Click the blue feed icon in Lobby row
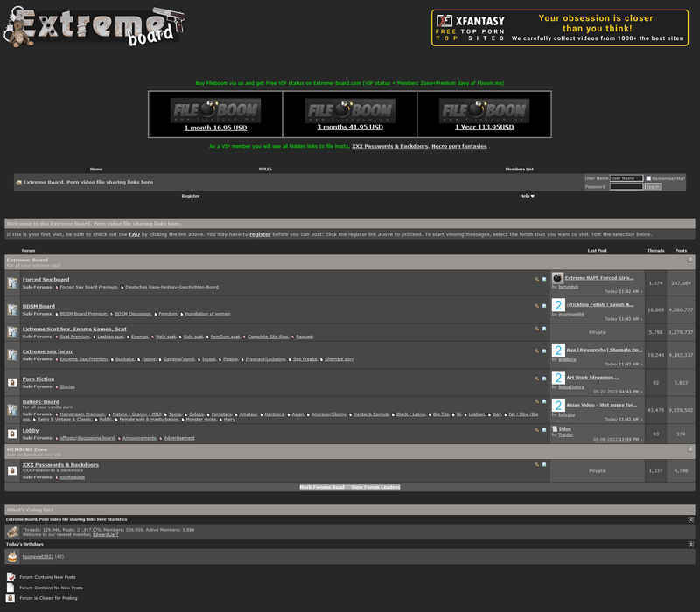 (x=544, y=430)
